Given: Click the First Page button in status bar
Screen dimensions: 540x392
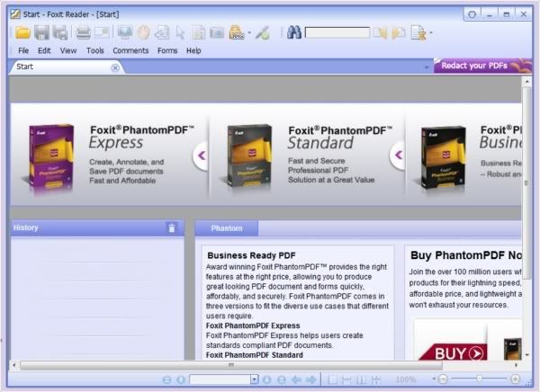Looking at the screenshot, I should click(x=166, y=379).
